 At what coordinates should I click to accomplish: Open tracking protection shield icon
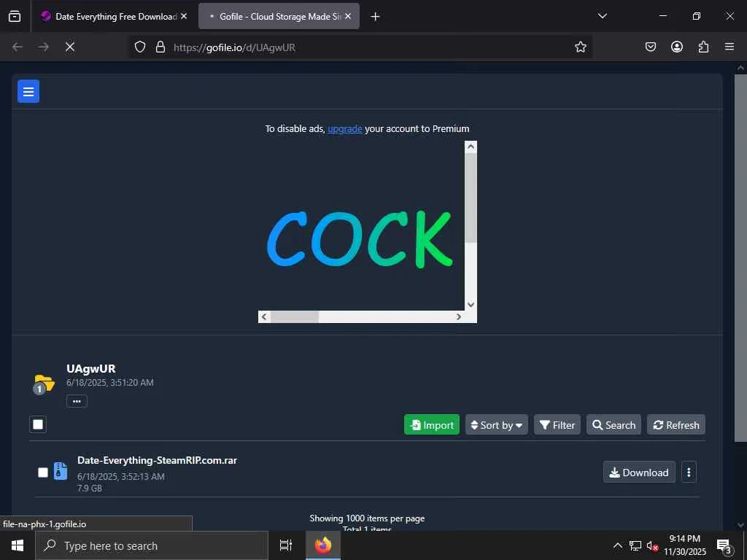click(139, 47)
